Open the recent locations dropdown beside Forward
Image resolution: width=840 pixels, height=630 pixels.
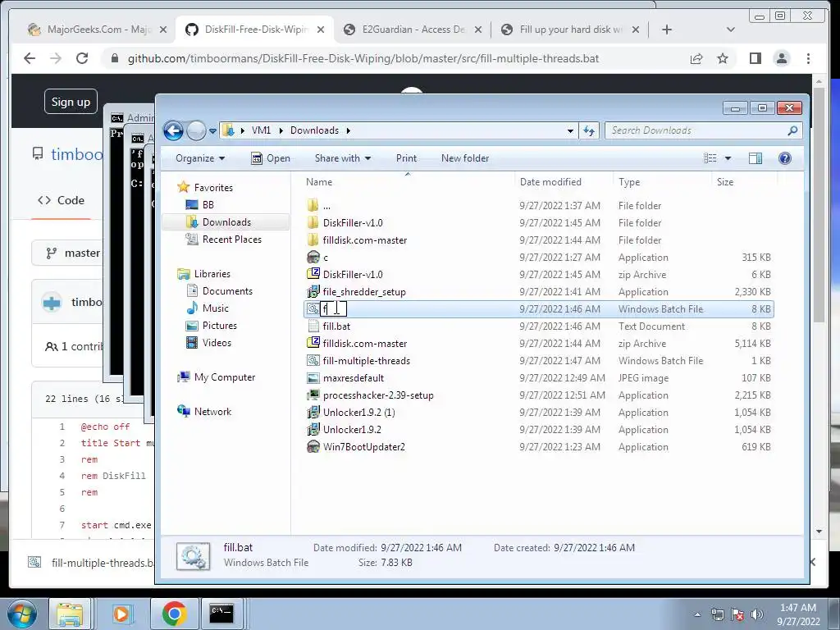click(212, 130)
